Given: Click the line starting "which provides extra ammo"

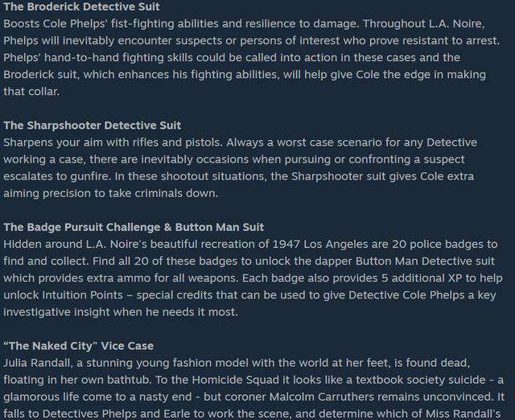Looking at the screenshot, I should coord(253,278).
